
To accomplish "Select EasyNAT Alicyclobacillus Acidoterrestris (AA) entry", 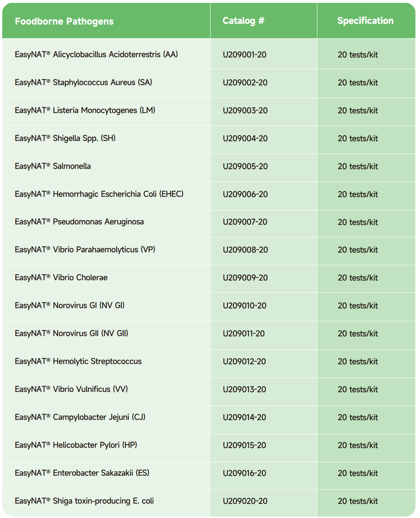I will [x=96, y=55].
